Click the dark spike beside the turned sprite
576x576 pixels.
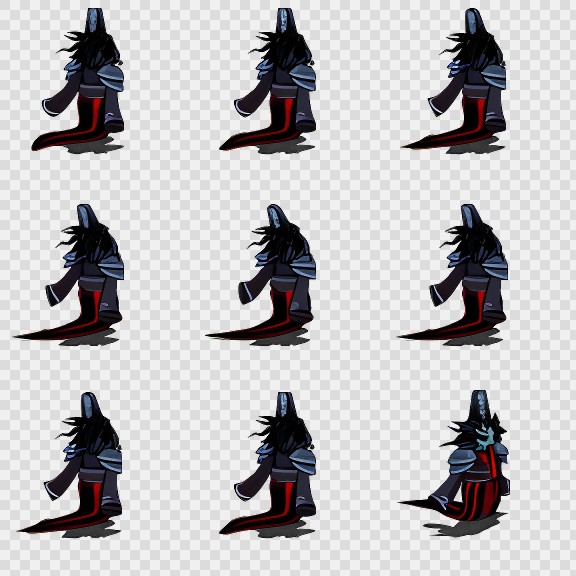click(x=417, y=503)
